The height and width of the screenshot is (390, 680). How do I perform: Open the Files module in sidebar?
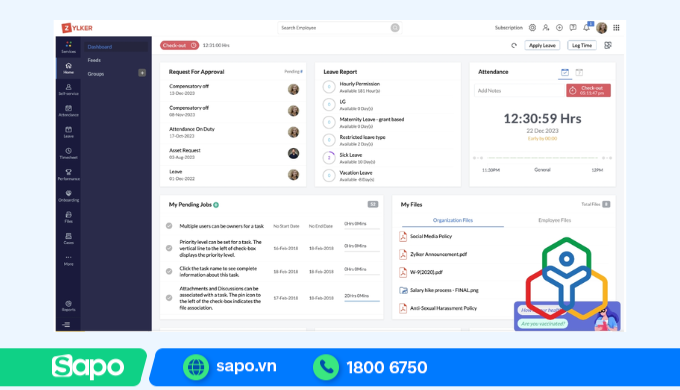(69, 217)
